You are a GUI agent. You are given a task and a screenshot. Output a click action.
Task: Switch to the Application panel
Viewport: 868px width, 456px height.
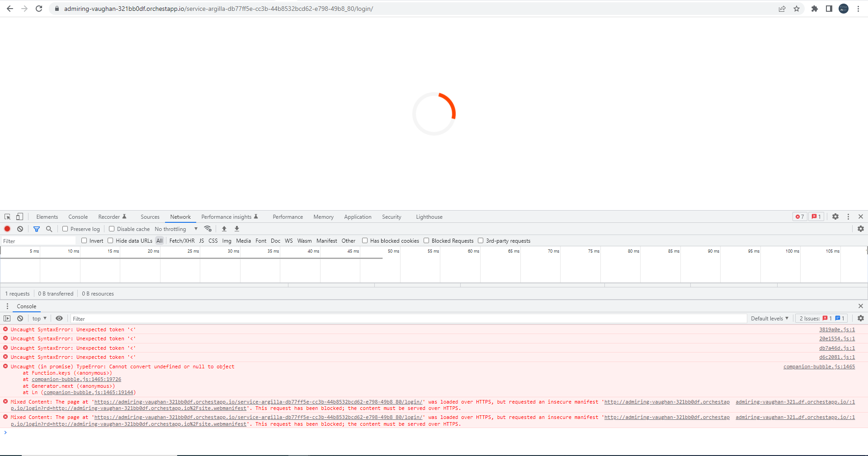coord(358,216)
